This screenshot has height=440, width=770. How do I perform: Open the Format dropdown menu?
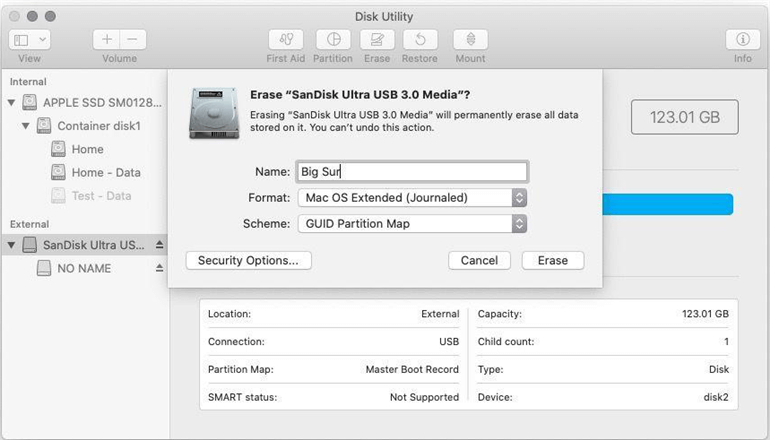(x=412, y=198)
